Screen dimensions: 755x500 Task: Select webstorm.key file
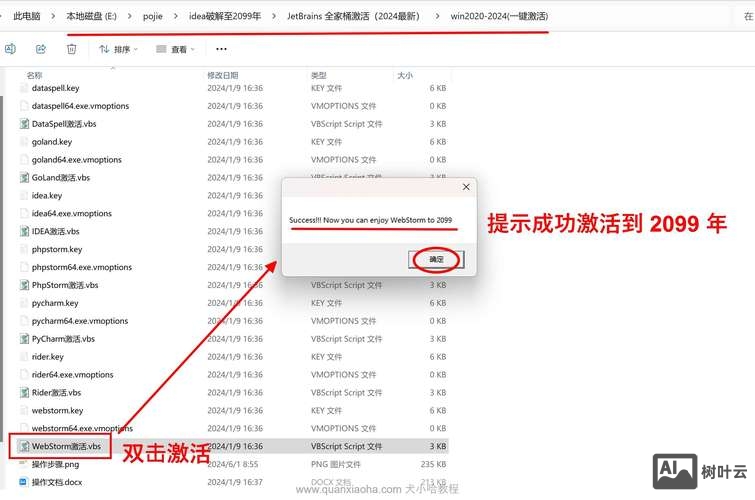click(57, 410)
